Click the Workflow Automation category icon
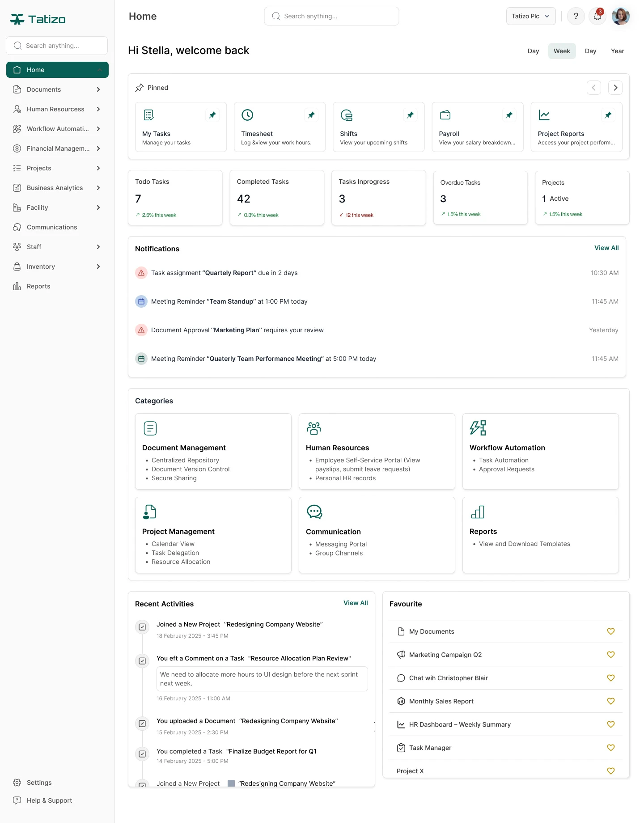The height and width of the screenshot is (838, 644). pyautogui.click(x=478, y=428)
